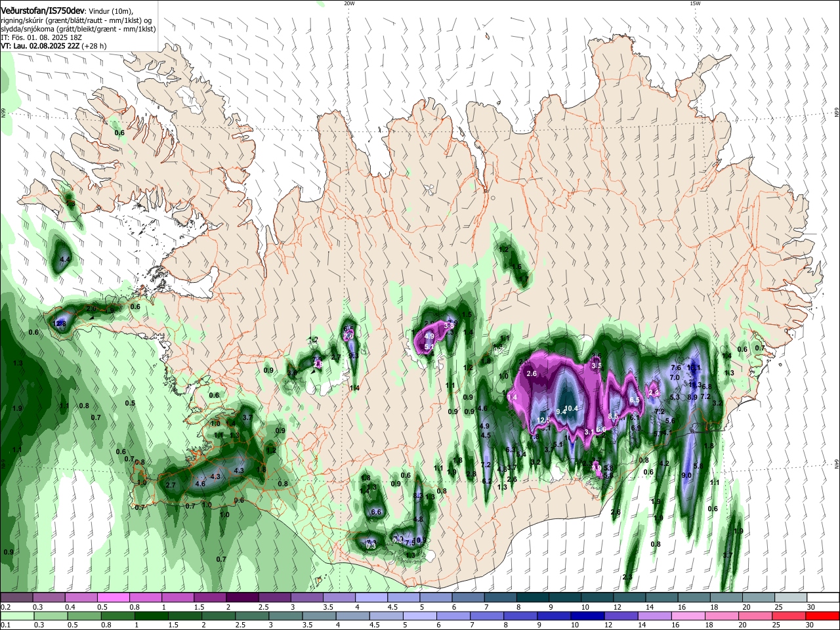Click the '4.2' precipitation value

click(x=664, y=463)
